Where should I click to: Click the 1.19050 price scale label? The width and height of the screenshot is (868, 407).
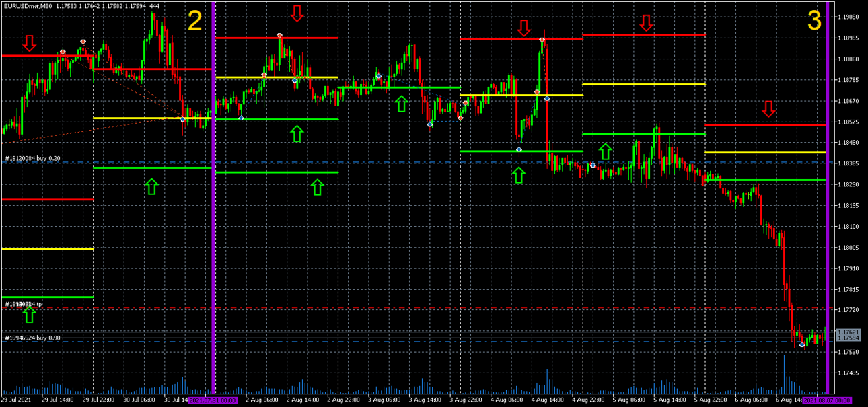pos(849,17)
